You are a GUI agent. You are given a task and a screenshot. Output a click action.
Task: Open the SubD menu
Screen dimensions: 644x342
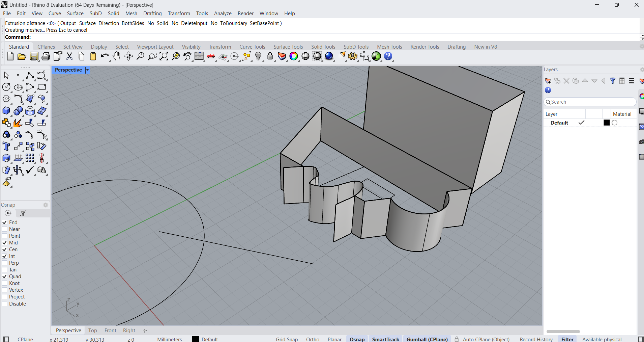coord(96,13)
